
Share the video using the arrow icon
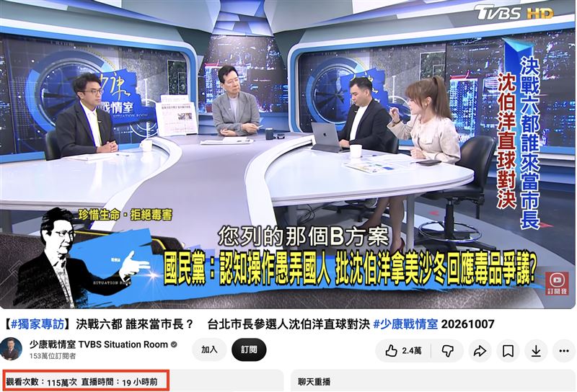480,351
